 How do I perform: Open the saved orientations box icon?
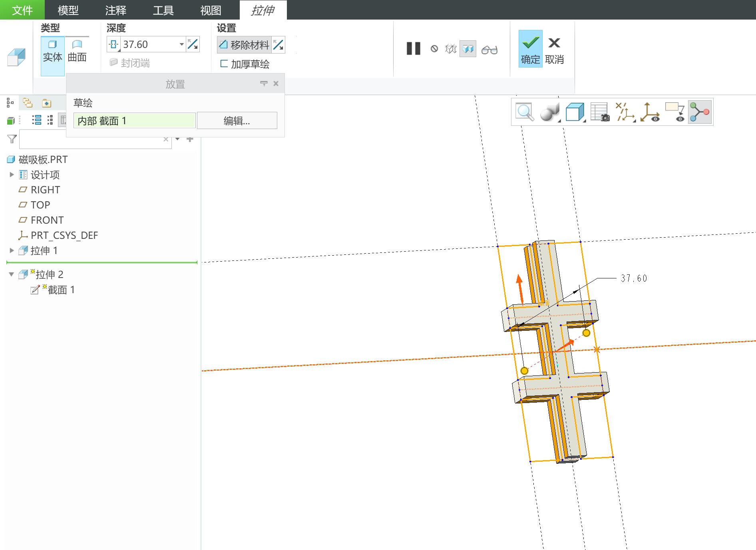pyautogui.click(x=575, y=112)
